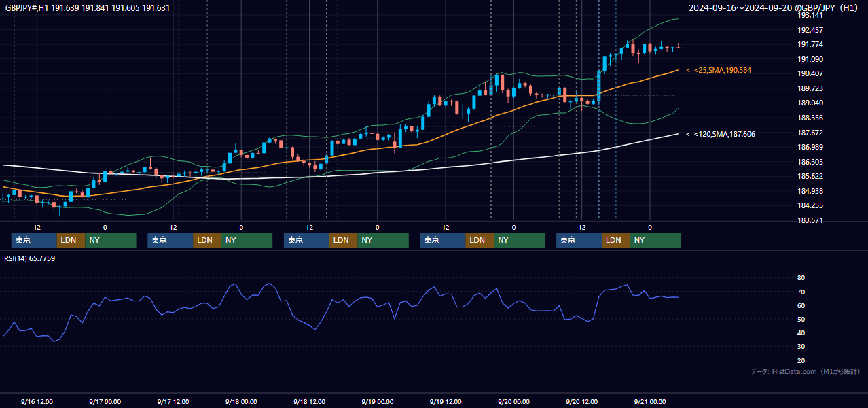The width and height of the screenshot is (868, 408).
Task: Click price axis value 186.305
Action: point(810,162)
